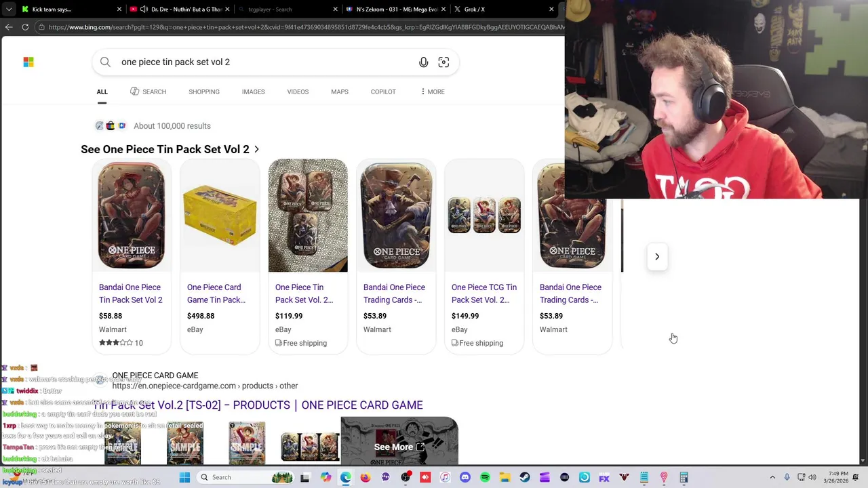Expand hidden system tray icons chevron
868x488 pixels.
[772, 478]
